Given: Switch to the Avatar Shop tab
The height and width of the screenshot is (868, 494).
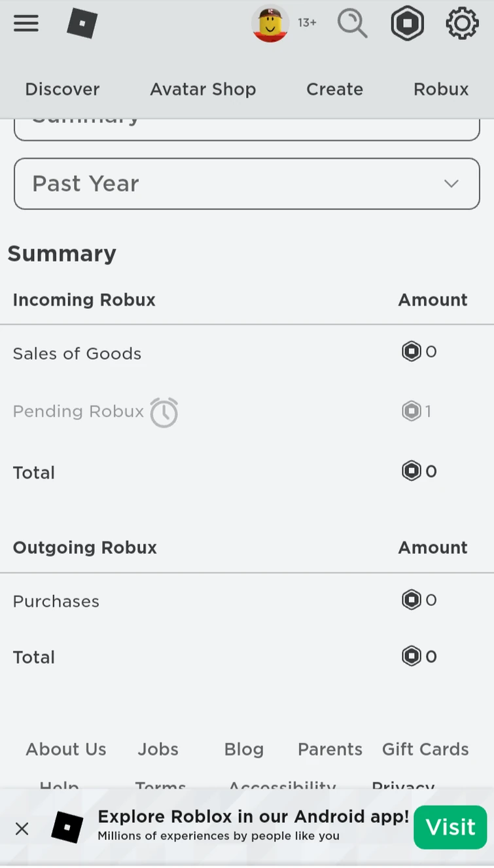Looking at the screenshot, I should [x=203, y=89].
